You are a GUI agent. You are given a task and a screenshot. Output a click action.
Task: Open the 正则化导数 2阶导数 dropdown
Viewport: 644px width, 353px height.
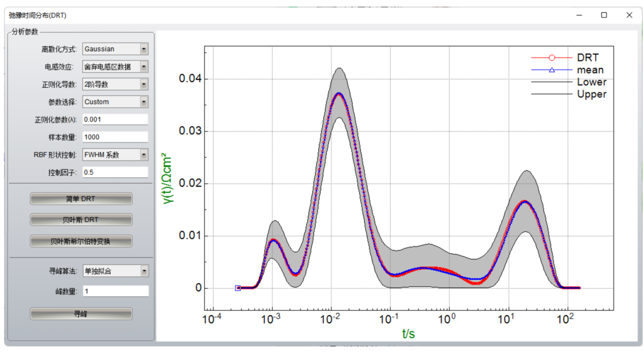(x=143, y=84)
